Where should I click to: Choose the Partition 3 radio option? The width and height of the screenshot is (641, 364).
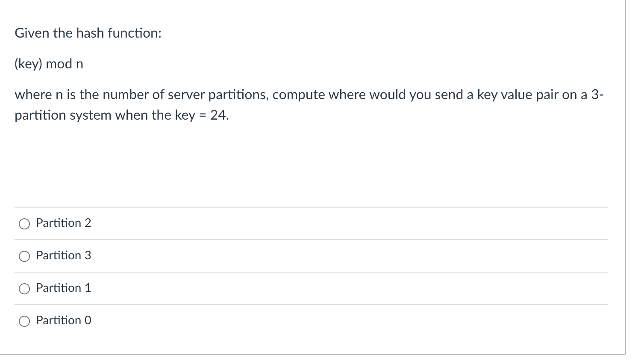click(x=24, y=256)
